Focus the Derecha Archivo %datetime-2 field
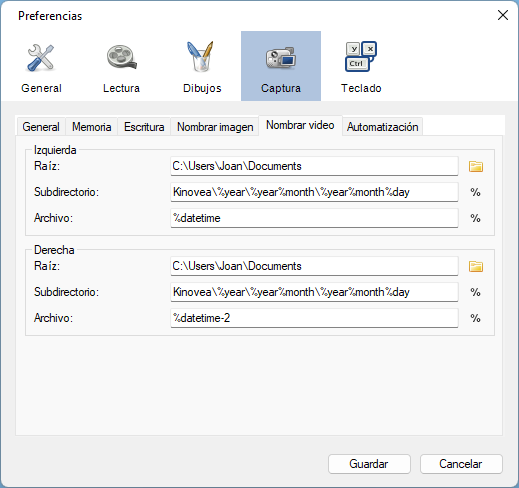Image resolution: width=519 pixels, height=488 pixels. click(x=314, y=318)
